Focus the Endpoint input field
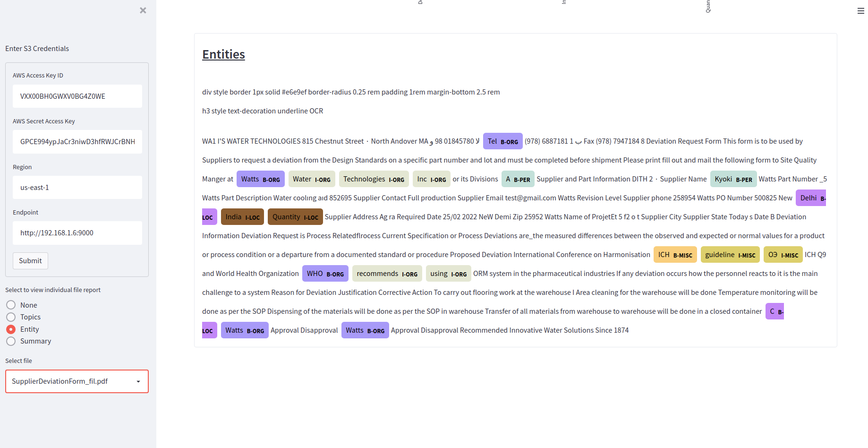The width and height of the screenshot is (868, 448). tap(77, 233)
